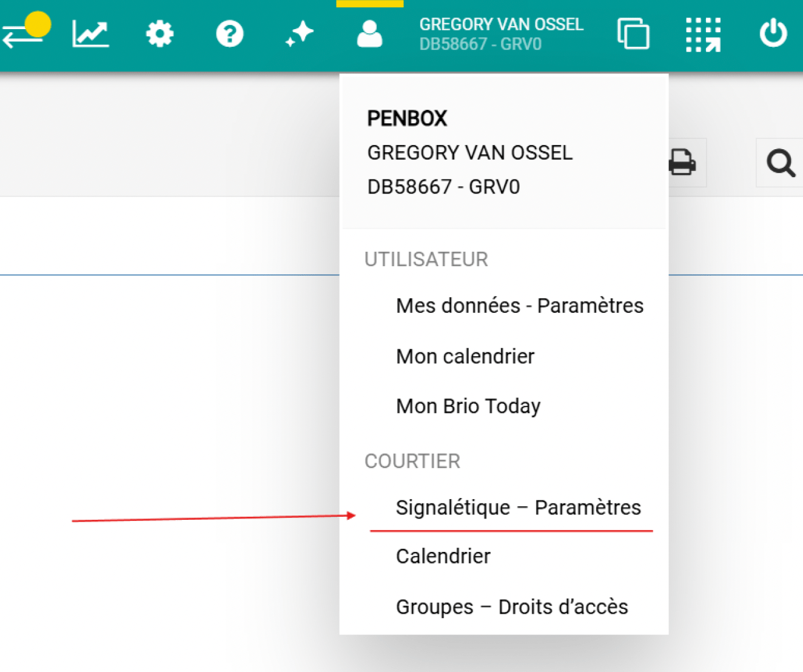Open Mon Brio Today
803x672 pixels.
[468, 406]
